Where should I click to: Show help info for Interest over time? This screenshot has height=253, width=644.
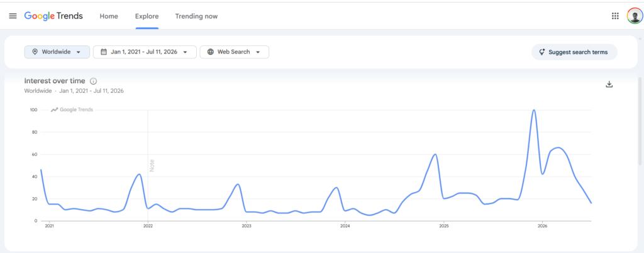click(x=93, y=81)
